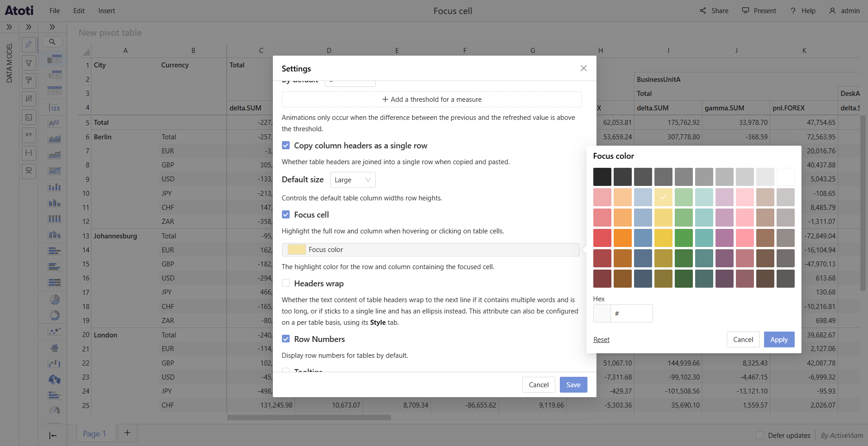Open the query console icon

29,117
